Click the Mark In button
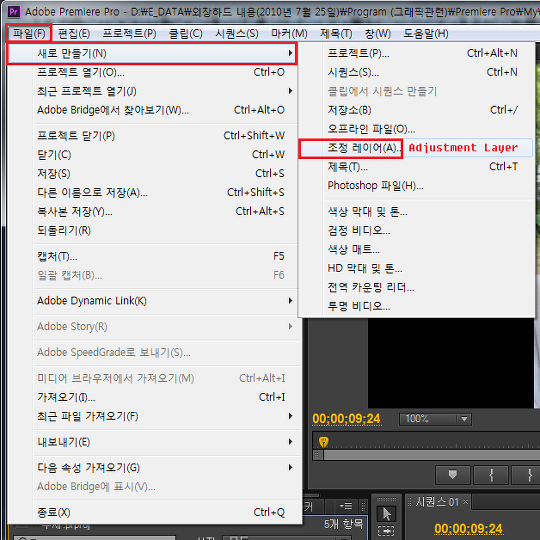The height and width of the screenshot is (540, 540). (x=491, y=475)
